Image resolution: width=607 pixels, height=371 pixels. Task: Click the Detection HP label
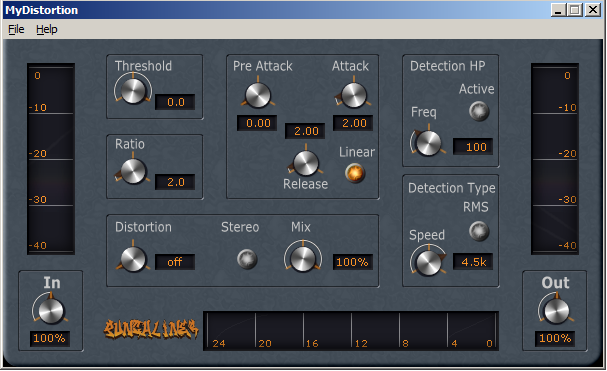click(x=448, y=66)
